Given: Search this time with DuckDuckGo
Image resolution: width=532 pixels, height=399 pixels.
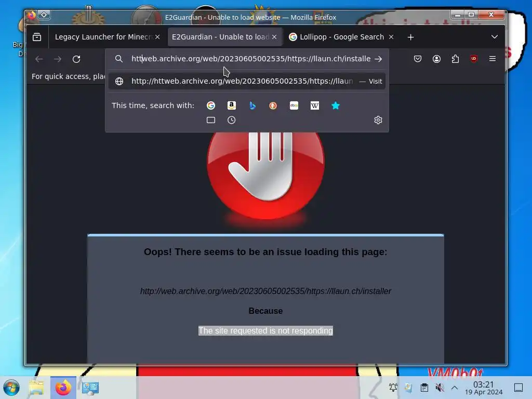Looking at the screenshot, I should (273, 105).
